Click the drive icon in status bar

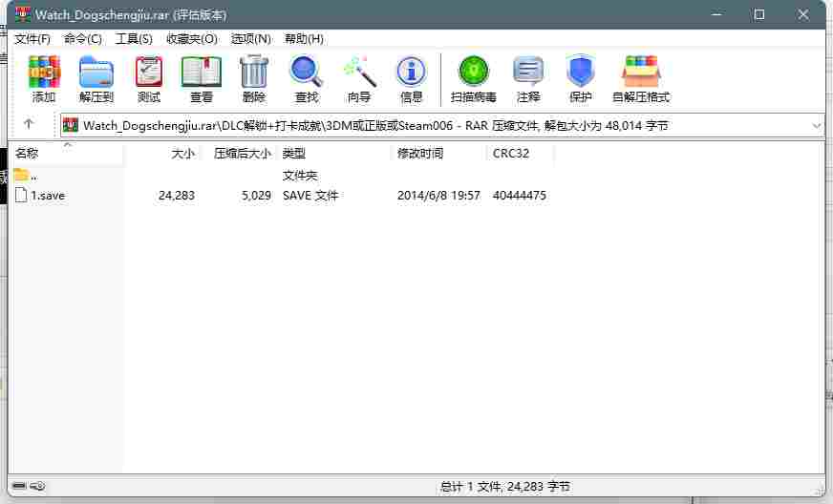pos(19,486)
